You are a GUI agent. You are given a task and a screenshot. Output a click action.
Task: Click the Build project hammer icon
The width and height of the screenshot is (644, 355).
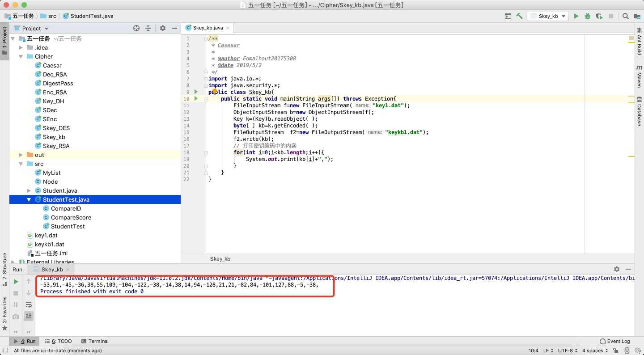[519, 16]
